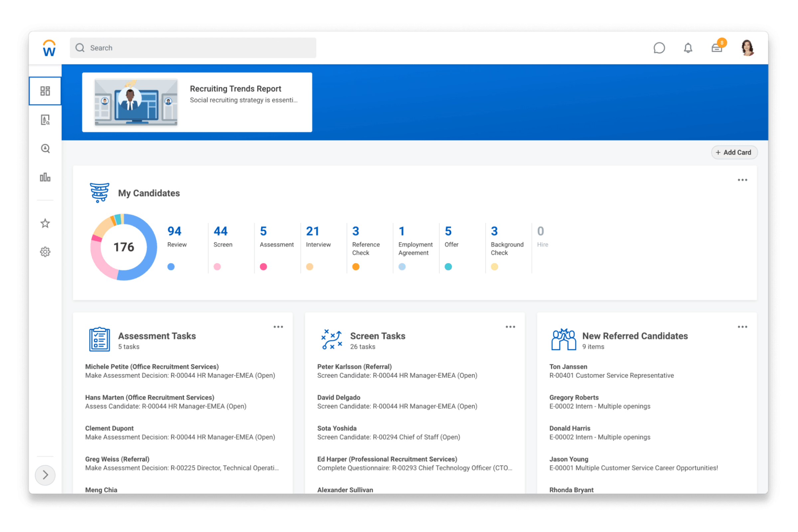Click the Screen stage pink legend dot

click(217, 267)
